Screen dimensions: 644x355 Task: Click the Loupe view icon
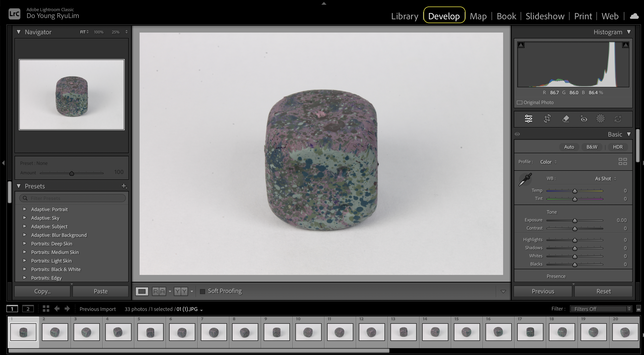(x=142, y=291)
